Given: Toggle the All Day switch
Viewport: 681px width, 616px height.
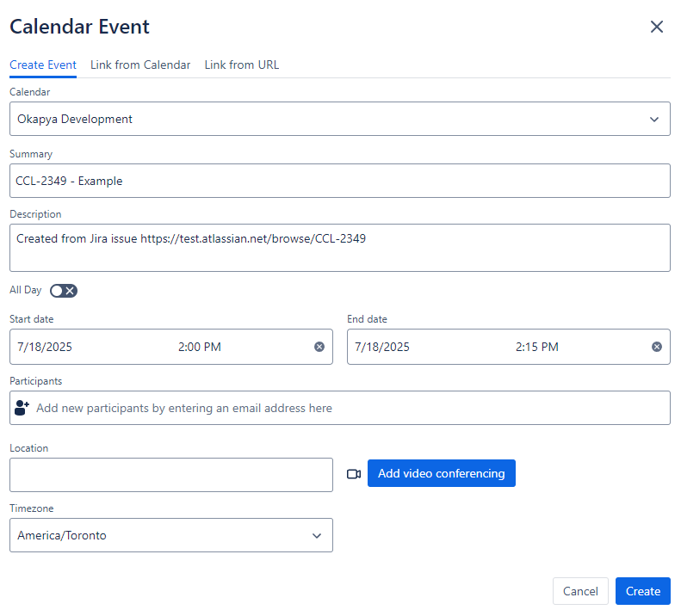Looking at the screenshot, I should pyautogui.click(x=64, y=291).
